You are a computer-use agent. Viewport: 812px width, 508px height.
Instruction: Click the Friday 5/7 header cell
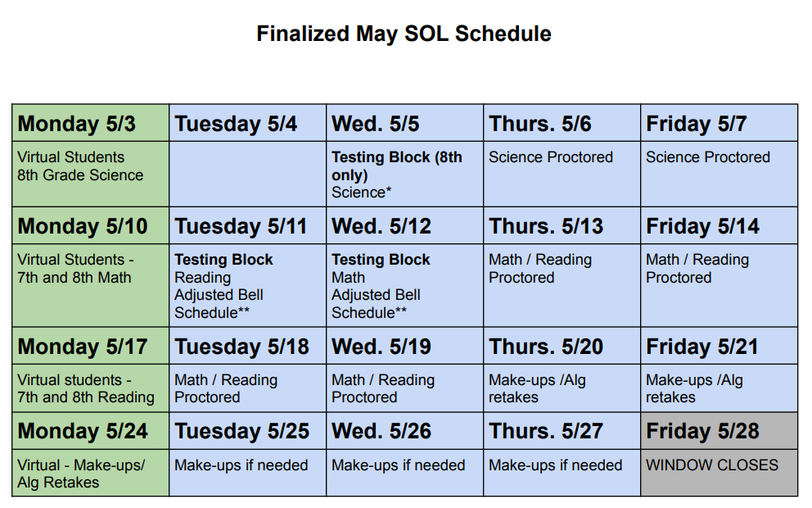click(719, 124)
